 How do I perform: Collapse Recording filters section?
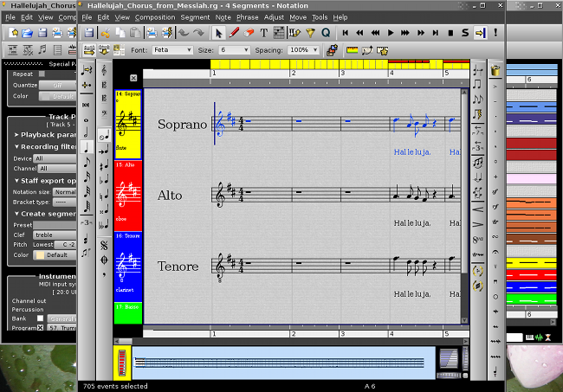click(45, 147)
